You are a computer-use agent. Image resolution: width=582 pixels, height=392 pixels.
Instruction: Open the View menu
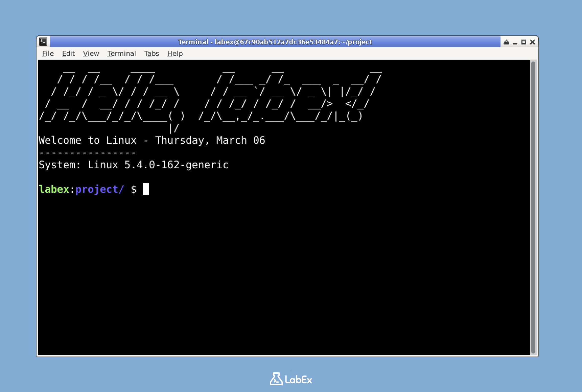(91, 53)
